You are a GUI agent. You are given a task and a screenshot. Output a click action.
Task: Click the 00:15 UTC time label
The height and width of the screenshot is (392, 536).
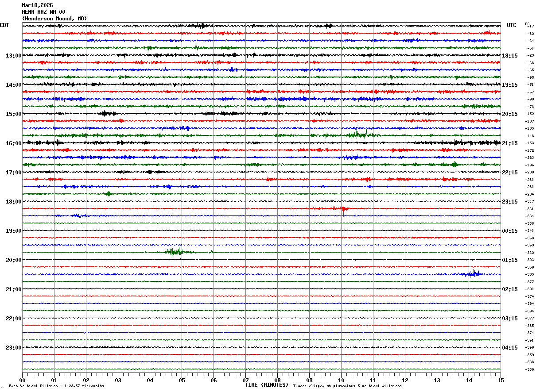click(x=510, y=231)
